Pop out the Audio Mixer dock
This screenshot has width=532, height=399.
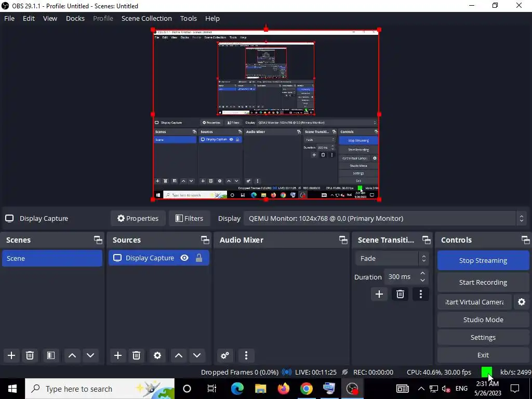click(x=343, y=240)
